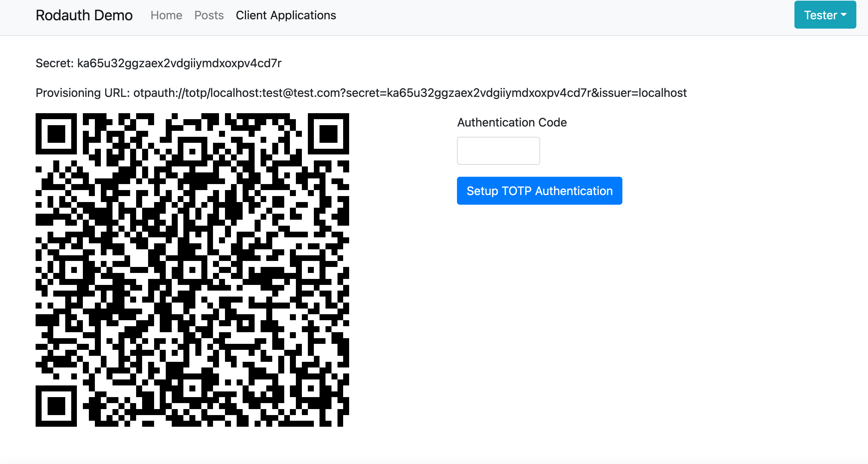Click the "Provisioning URL:" label text
868x464 pixels.
pyautogui.click(x=83, y=93)
